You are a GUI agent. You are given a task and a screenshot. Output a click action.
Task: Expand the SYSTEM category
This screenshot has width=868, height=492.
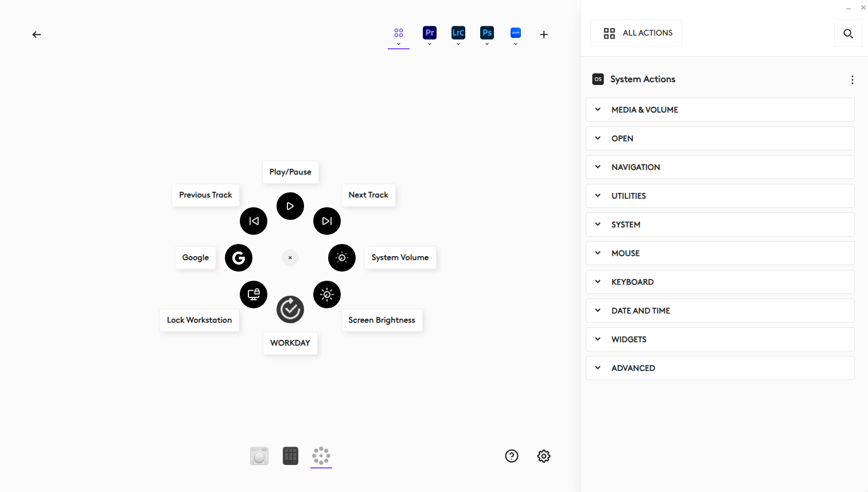coord(720,224)
